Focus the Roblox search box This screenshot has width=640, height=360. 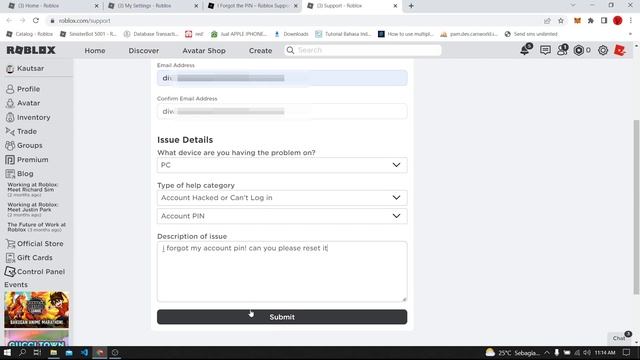click(363, 50)
